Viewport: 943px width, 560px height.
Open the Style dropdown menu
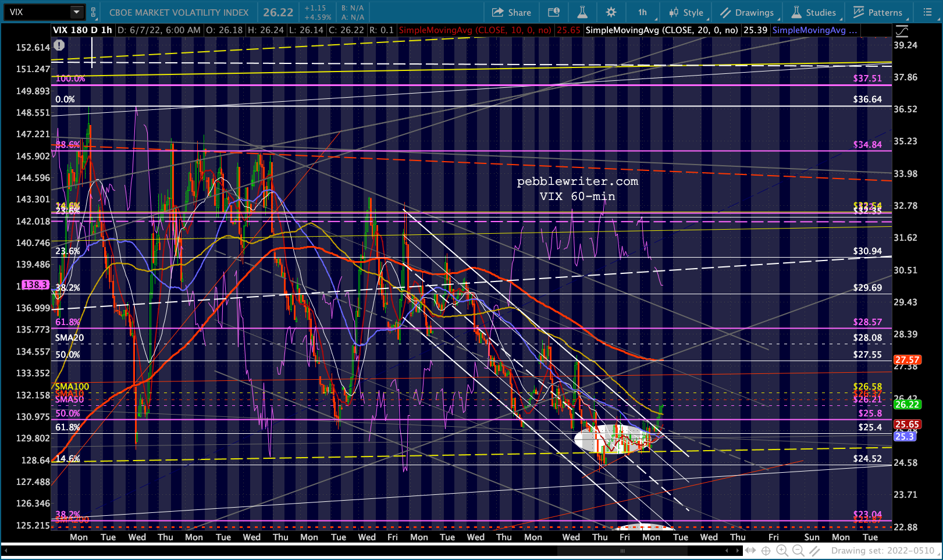pos(686,12)
